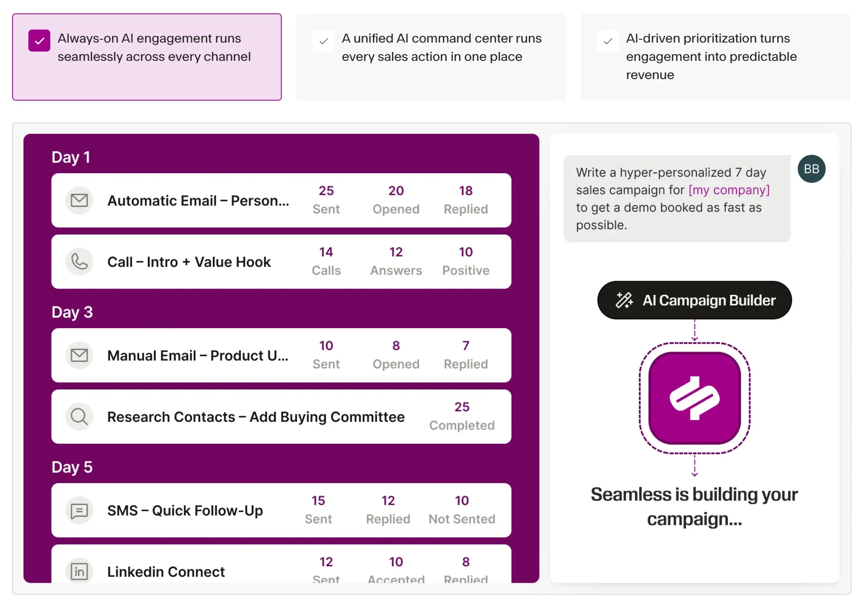Click the SMS chat bubble icon
The width and height of the screenshot is (868, 604).
79,511
